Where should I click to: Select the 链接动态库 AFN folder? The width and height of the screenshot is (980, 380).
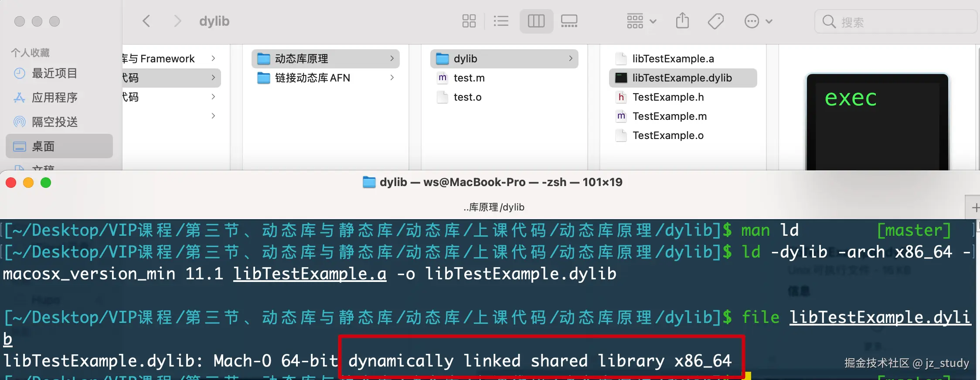(326, 78)
